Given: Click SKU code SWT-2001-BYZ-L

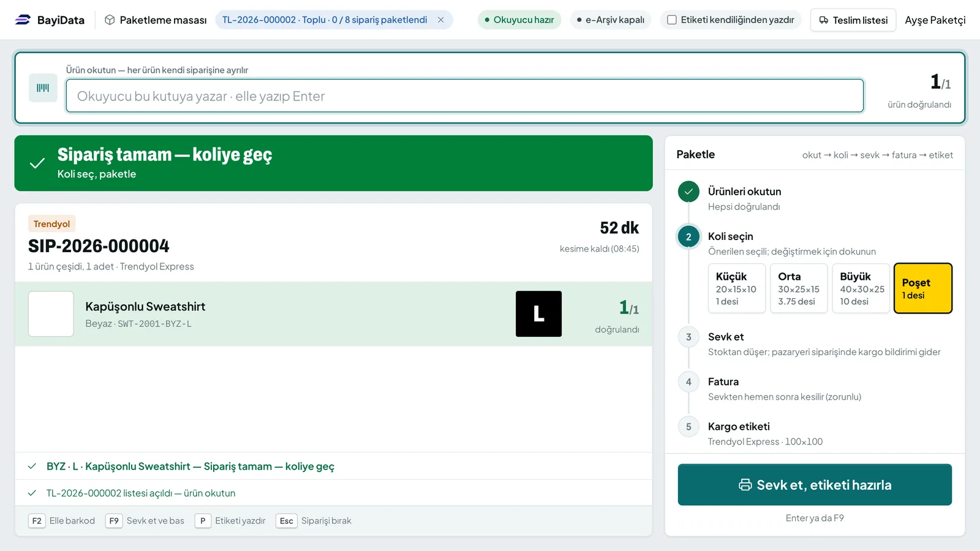Looking at the screenshot, I should tap(154, 324).
